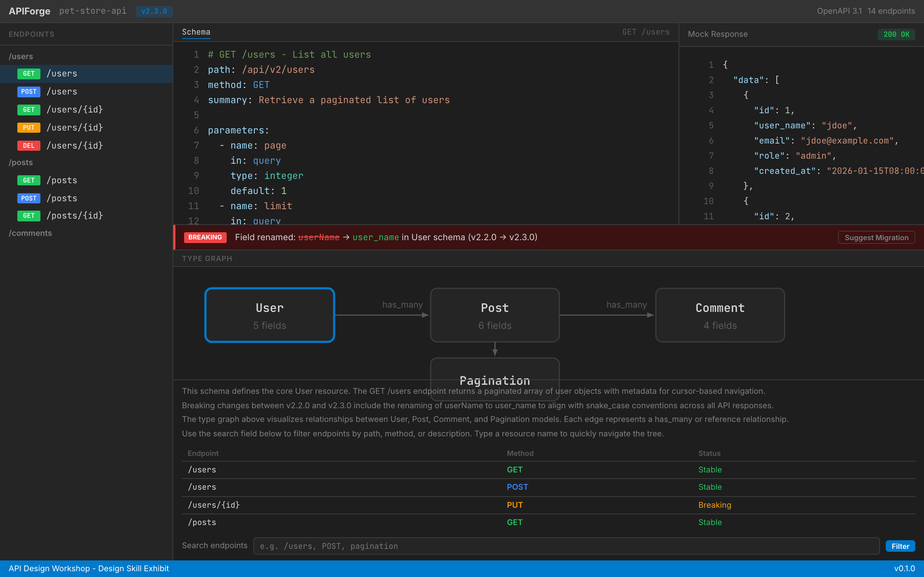Screen dimensions: 924x577
Task: Click the DEL badge for /users/{id}
Action: [x=29, y=145]
